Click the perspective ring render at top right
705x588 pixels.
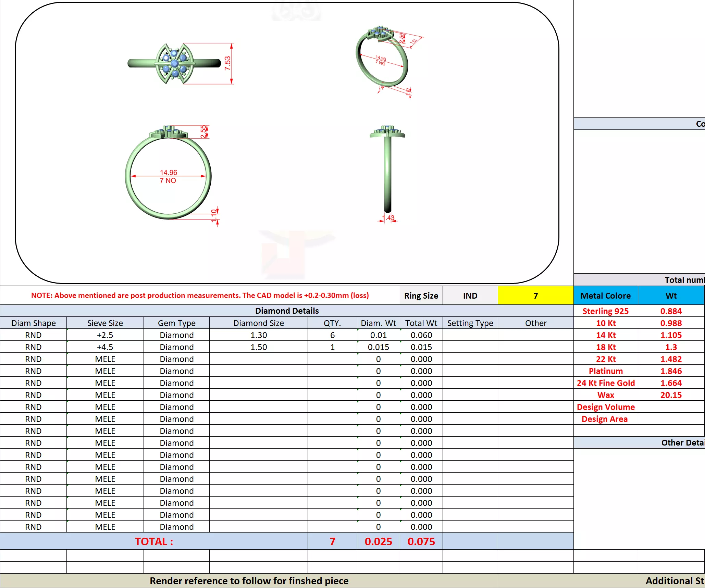(x=382, y=60)
